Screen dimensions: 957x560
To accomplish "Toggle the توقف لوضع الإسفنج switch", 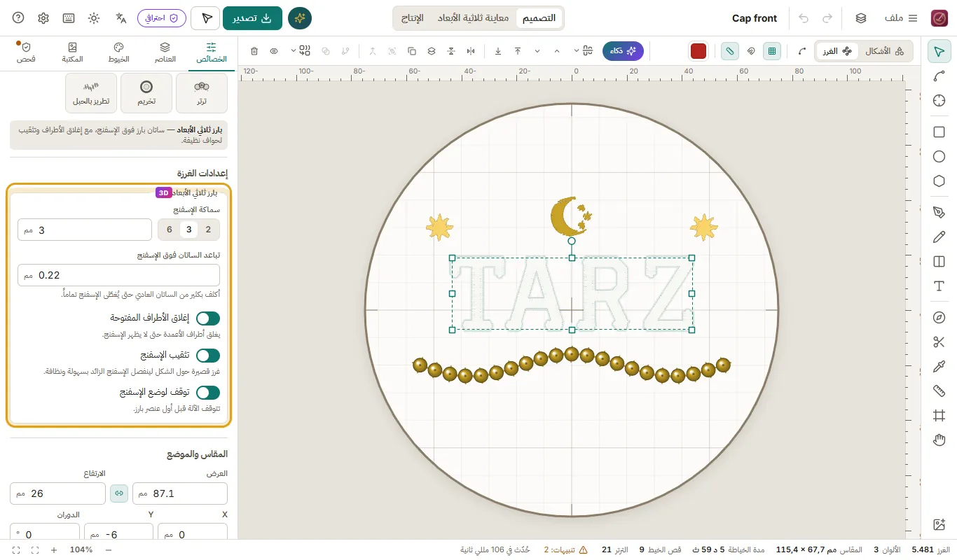I will point(208,393).
